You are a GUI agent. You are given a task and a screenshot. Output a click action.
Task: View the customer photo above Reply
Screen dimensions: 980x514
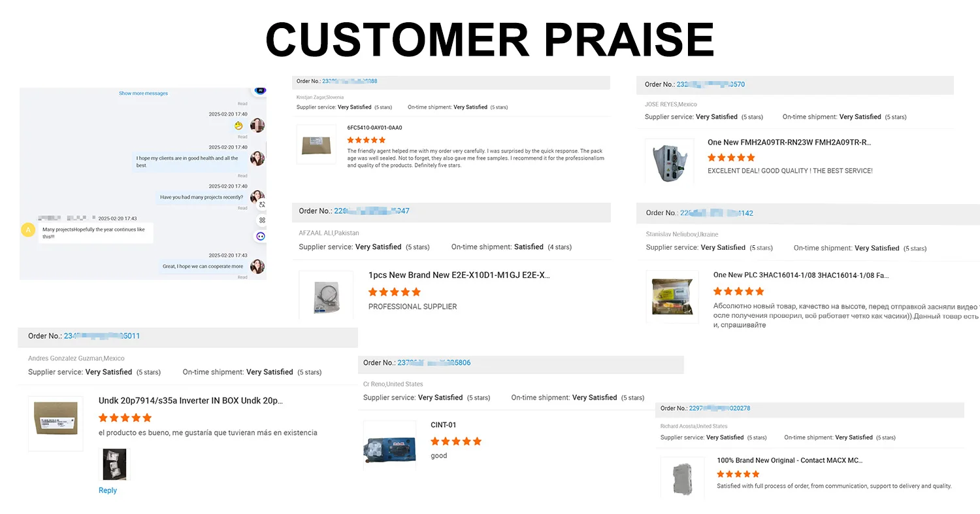[114, 464]
